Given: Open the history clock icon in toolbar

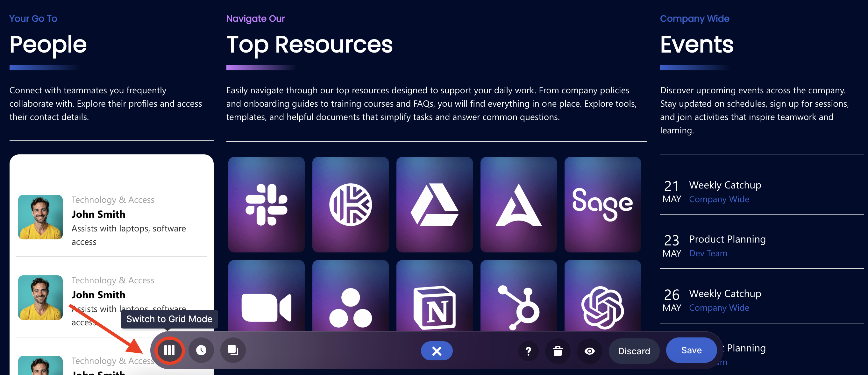Looking at the screenshot, I should point(201,350).
